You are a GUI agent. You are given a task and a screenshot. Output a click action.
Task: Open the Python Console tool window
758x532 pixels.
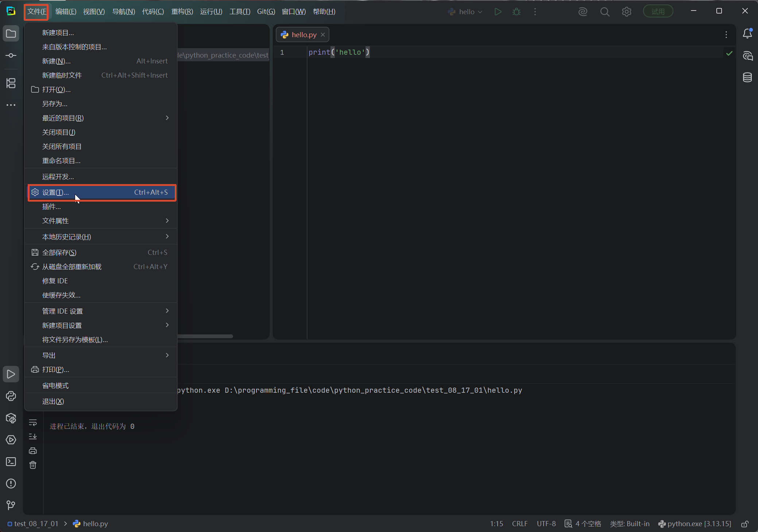click(11, 396)
